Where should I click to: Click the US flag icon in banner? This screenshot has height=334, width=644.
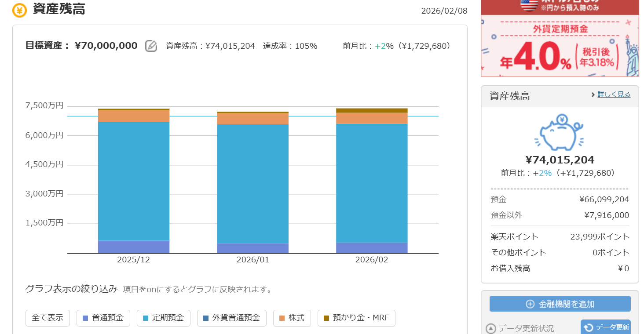[529, 4]
